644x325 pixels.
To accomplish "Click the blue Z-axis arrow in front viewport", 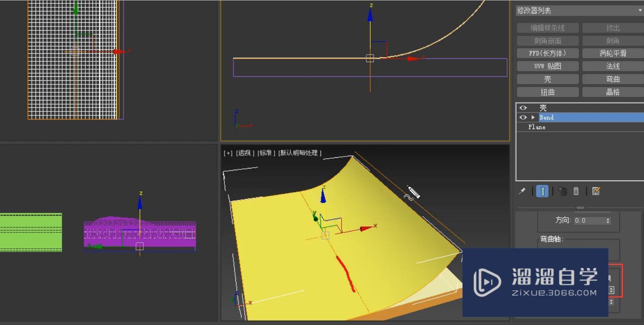I will point(370,15).
